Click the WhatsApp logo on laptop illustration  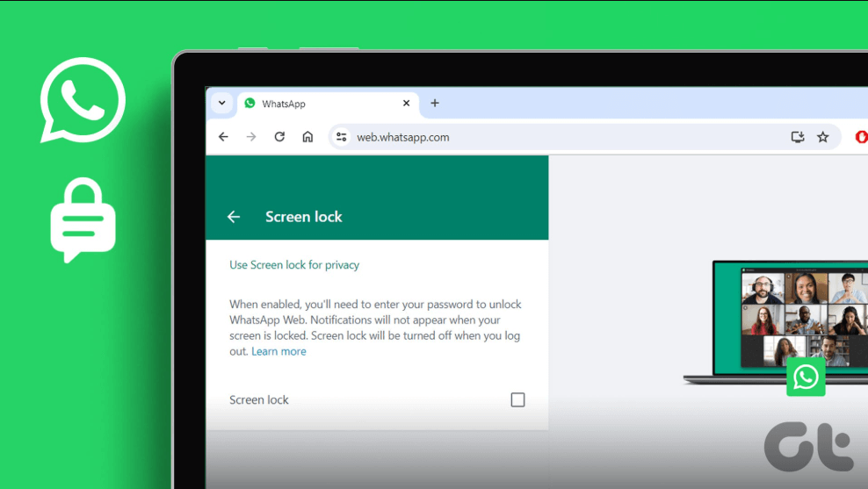pos(806,378)
